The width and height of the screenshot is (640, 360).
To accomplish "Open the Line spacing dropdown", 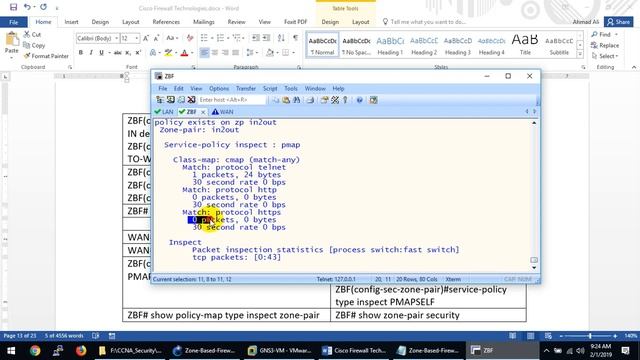I will (x=252, y=53).
